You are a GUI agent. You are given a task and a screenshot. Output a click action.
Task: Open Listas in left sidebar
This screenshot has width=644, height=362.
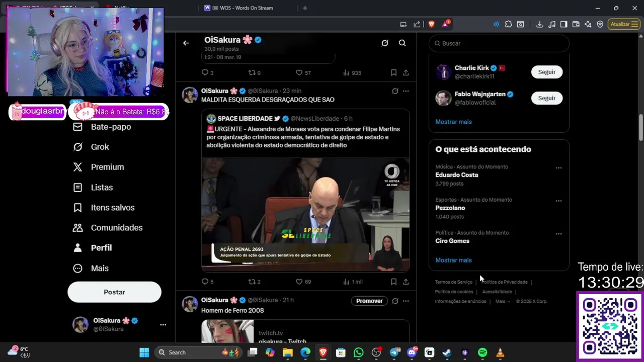click(93, 187)
